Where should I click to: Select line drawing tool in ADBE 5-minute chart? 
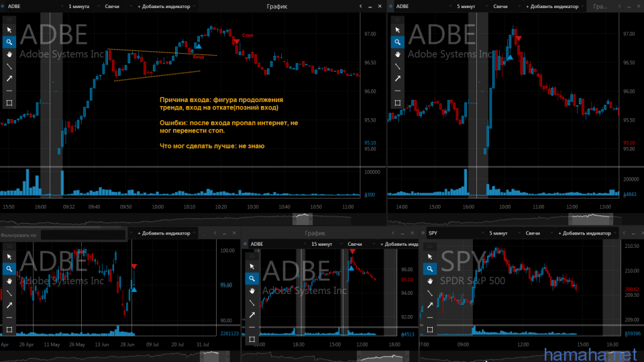[397, 66]
